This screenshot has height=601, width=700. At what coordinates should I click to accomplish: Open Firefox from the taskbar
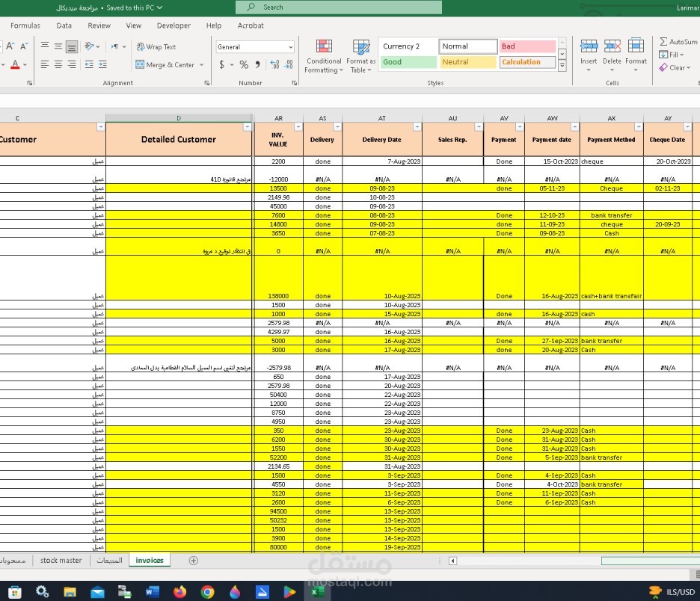tap(180, 591)
